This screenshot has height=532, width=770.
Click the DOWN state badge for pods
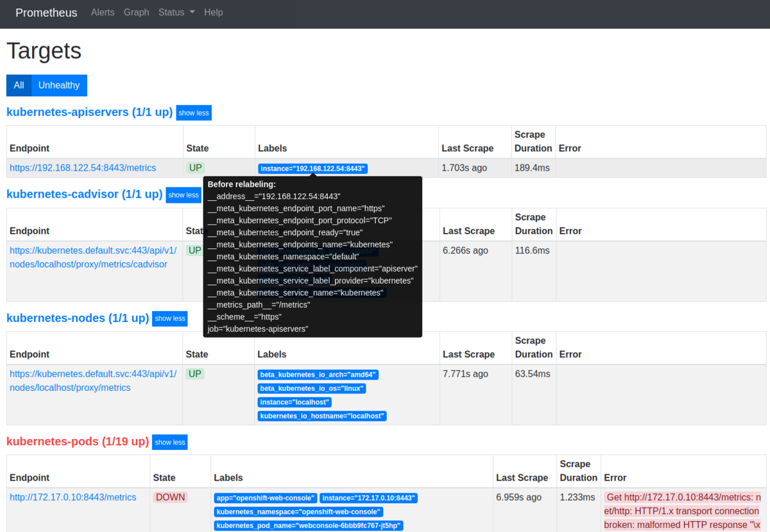point(171,497)
